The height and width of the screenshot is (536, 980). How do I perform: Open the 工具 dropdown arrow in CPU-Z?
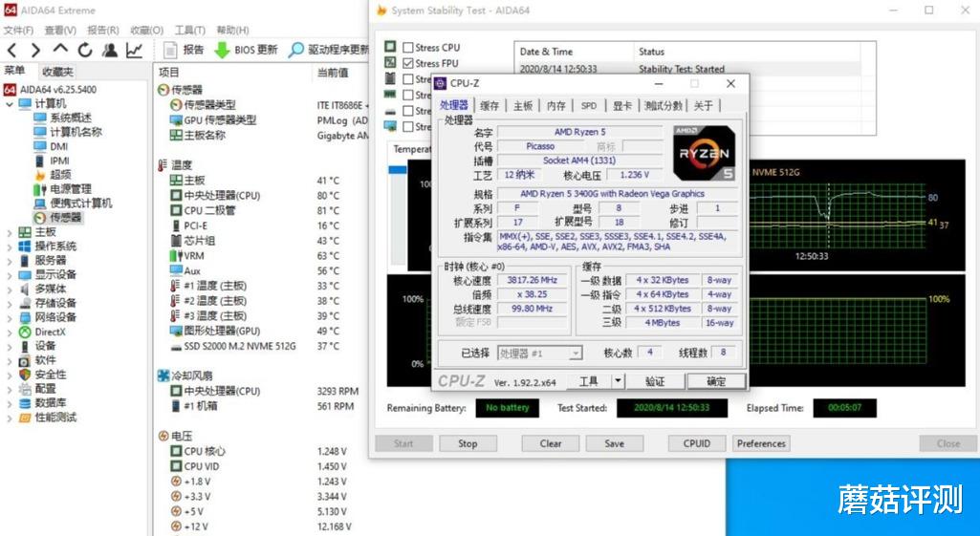click(x=618, y=380)
